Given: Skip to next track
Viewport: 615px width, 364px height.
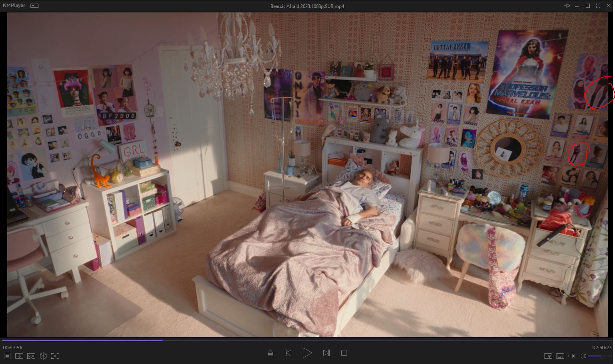Looking at the screenshot, I should tap(326, 353).
